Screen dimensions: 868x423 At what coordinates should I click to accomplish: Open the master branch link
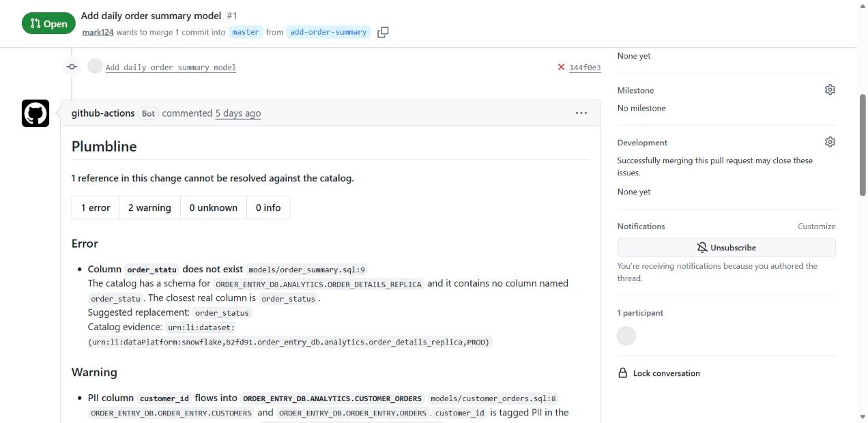245,32
